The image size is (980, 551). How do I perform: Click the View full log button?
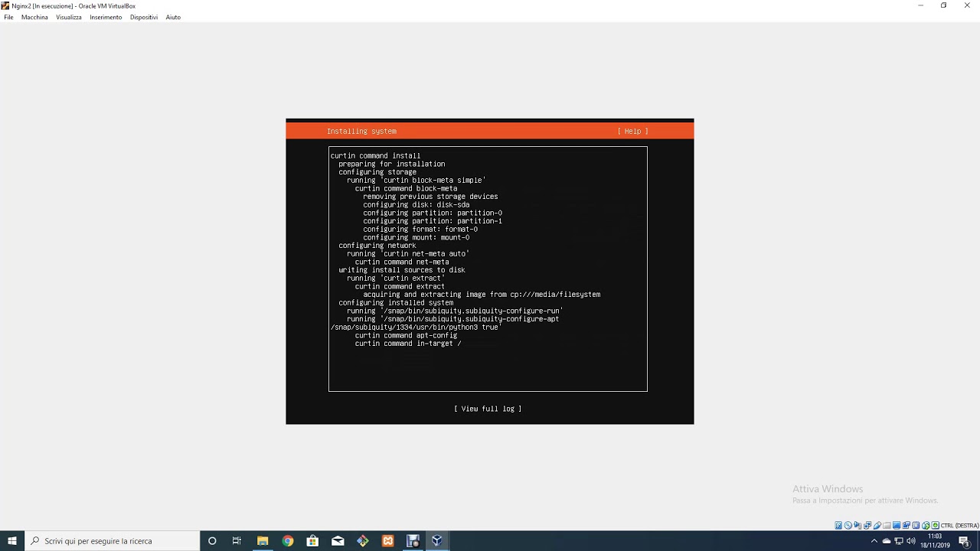coord(488,409)
